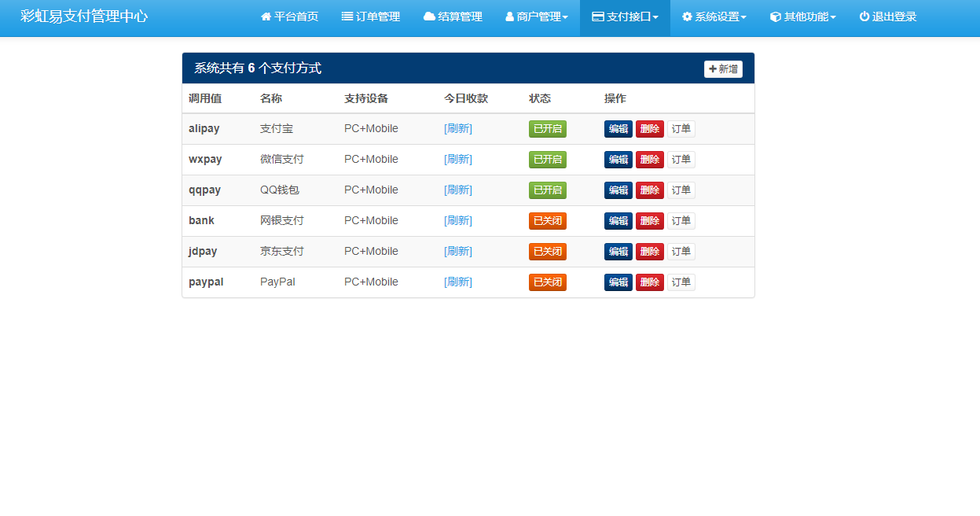Expand the 其他功能 dropdown caret
Viewport: 980px width, 516px height.
tap(833, 17)
